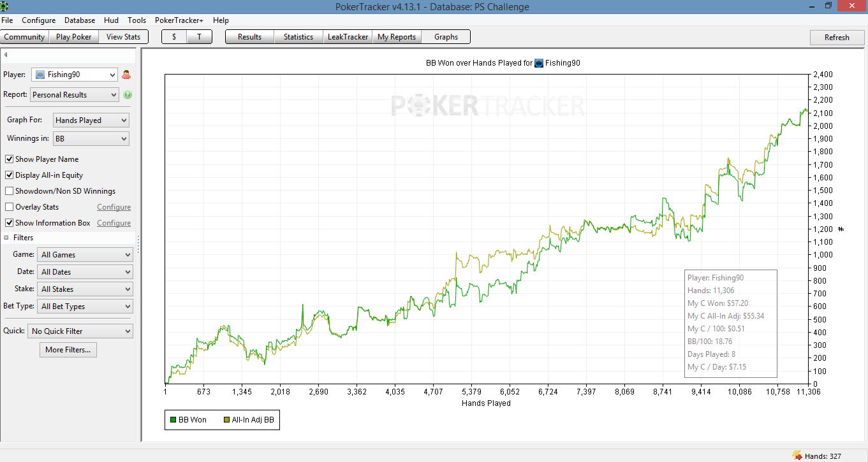Open the My Reports tab

(x=397, y=37)
